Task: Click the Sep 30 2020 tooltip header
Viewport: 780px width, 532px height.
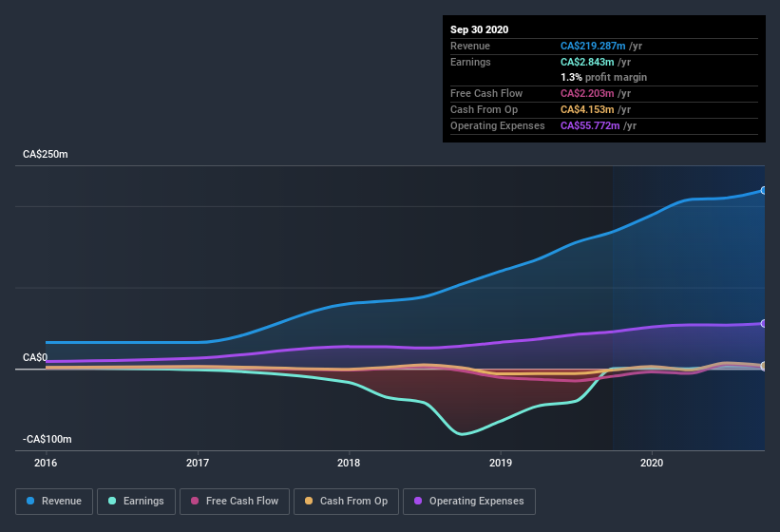Action: click(x=480, y=29)
